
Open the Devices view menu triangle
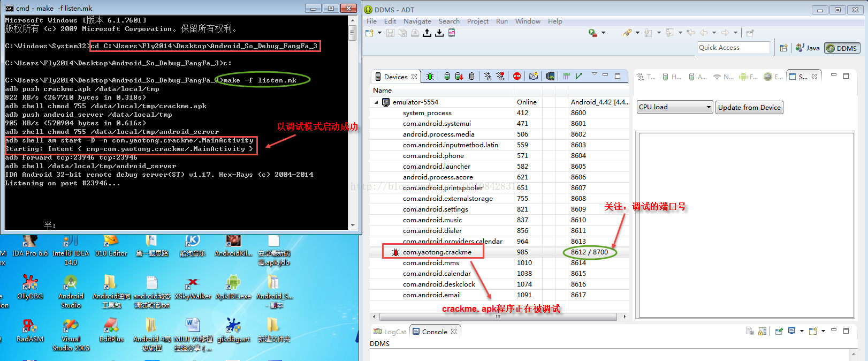[x=594, y=74]
